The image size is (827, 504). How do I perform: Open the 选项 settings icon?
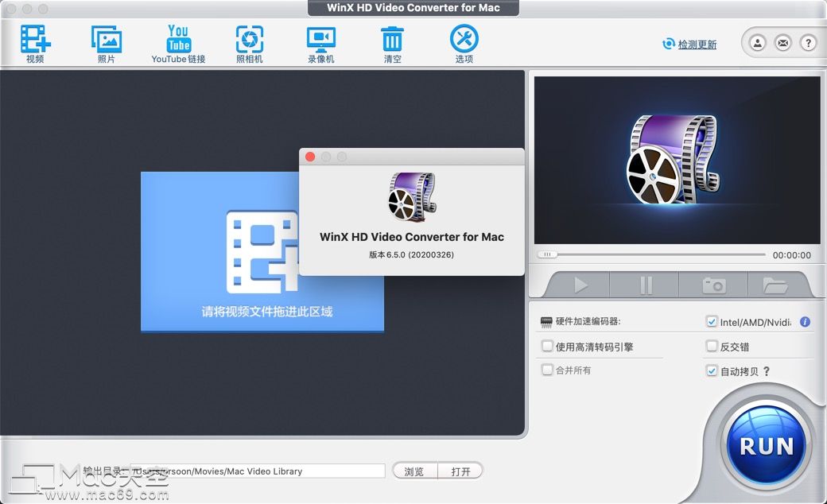464,37
